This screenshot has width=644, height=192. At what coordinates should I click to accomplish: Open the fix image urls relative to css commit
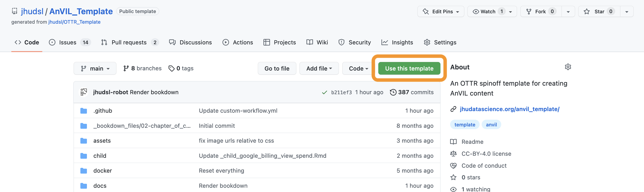pyautogui.click(x=236, y=141)
